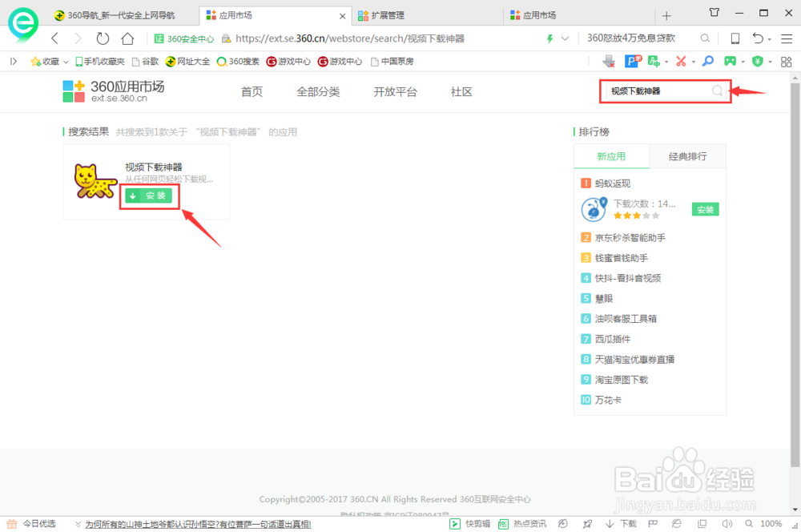Viewport: 801px width, 532px height.
Task: Select the 经典排行 ranking tab
Action: tap(687, 156)
